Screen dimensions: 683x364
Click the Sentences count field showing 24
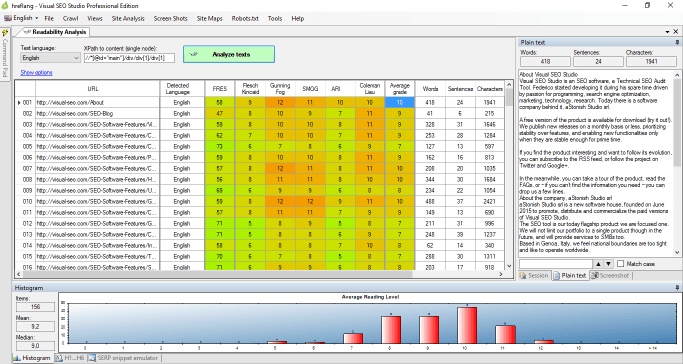click(x=598, y=61)
